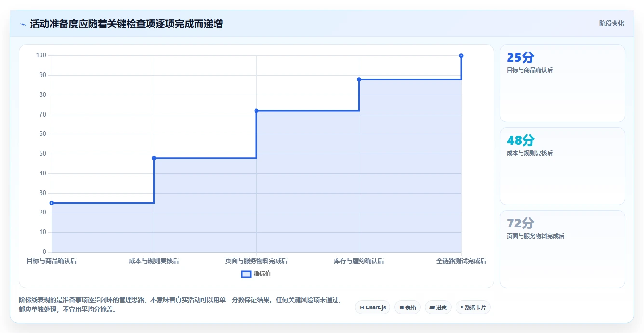Click card caption 页面与服务物料完成后 under 72分
The image size is (644, 333).
[536, 236]
